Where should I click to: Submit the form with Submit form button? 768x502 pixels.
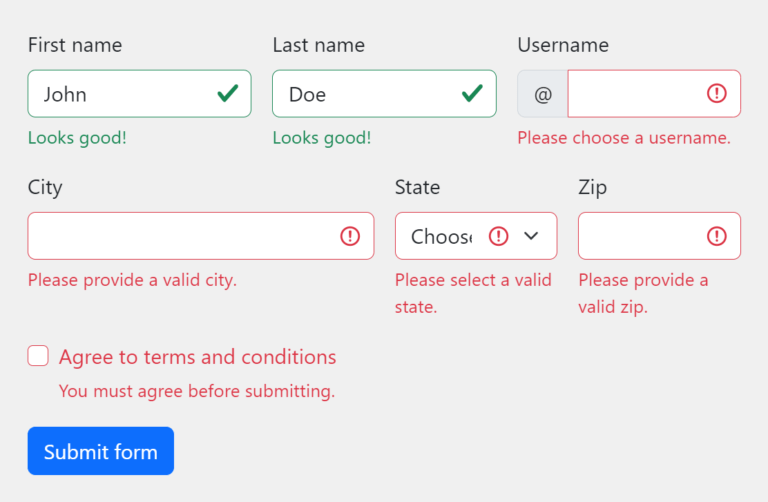coord(100,451)
